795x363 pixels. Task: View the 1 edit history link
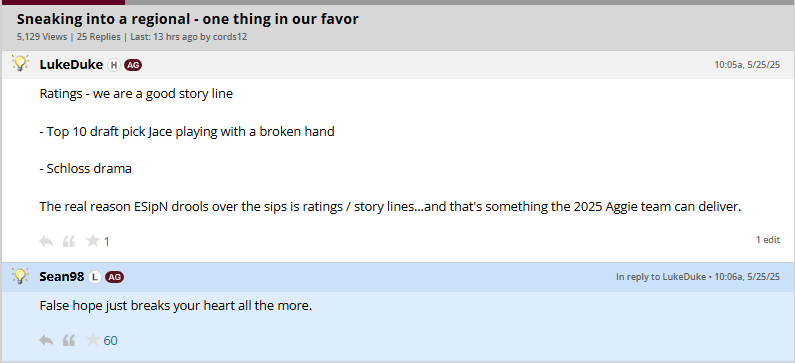(768, 239)
